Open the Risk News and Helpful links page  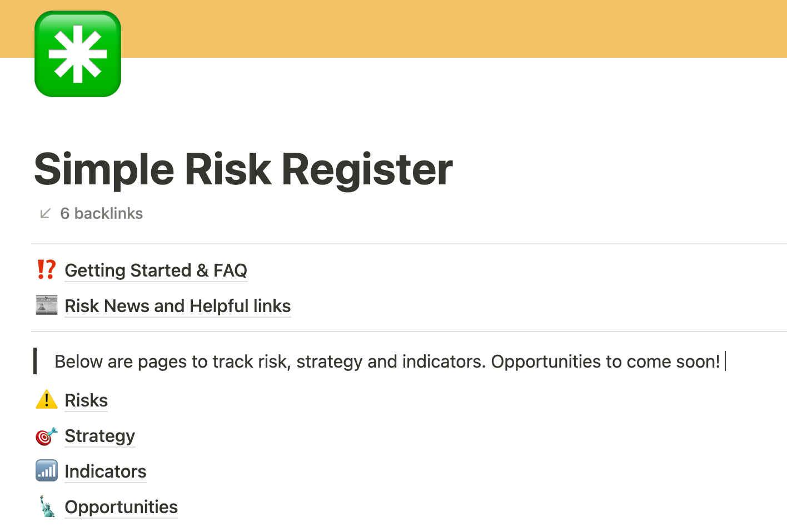point(177,306)
